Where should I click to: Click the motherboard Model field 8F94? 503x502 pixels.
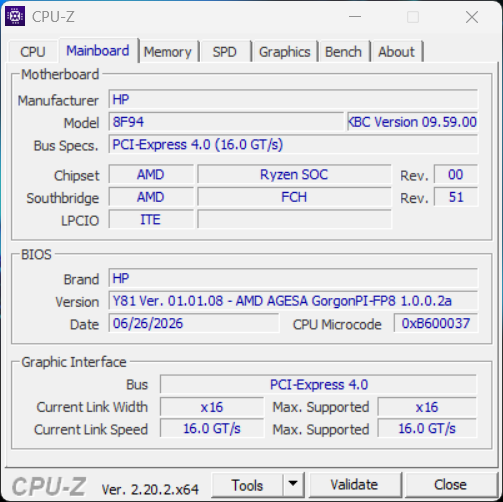(226, 122)
